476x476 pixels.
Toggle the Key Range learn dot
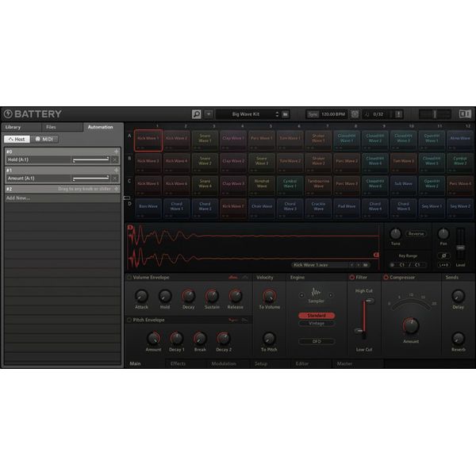392,265
